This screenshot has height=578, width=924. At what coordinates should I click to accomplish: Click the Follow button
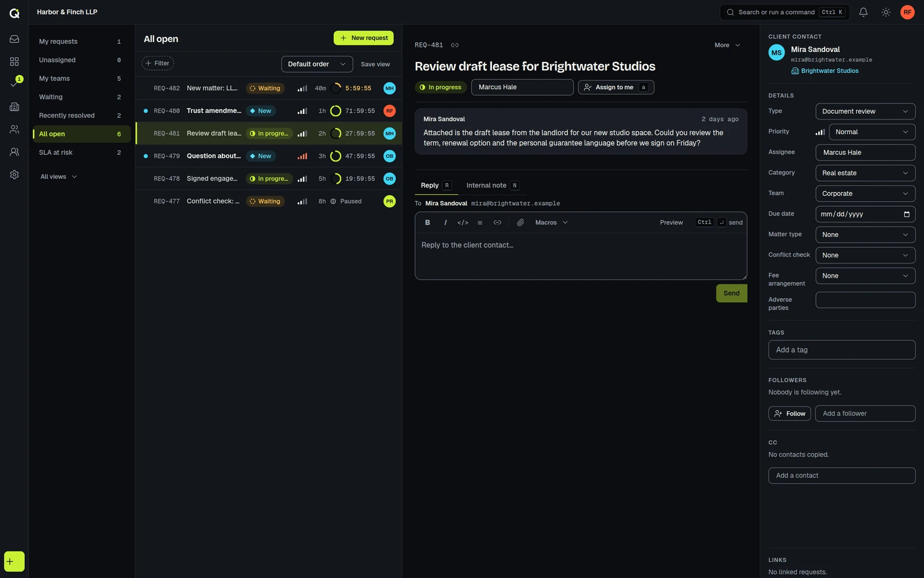(x=789, y=414)
